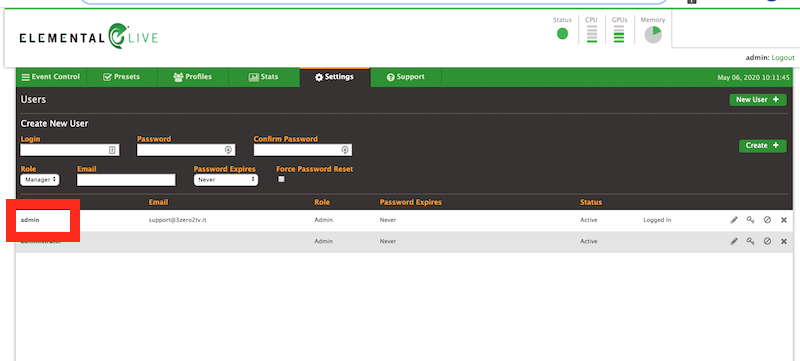
Task: Click the Status column header in the user table
Action: [x=591, y=202]
